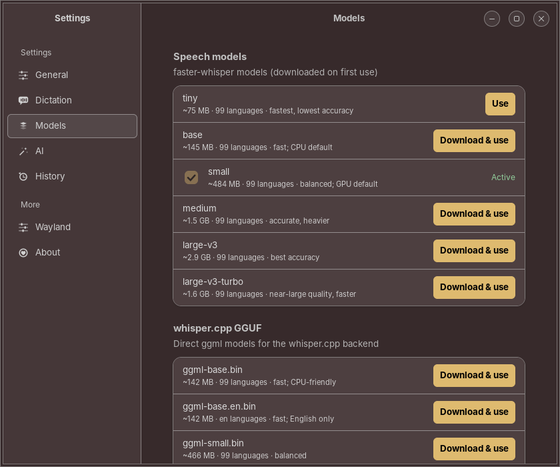Screen dimensions: 560x467
Task: Click the ggml-base.en.bin file name
Action: (x=219, y=407)
